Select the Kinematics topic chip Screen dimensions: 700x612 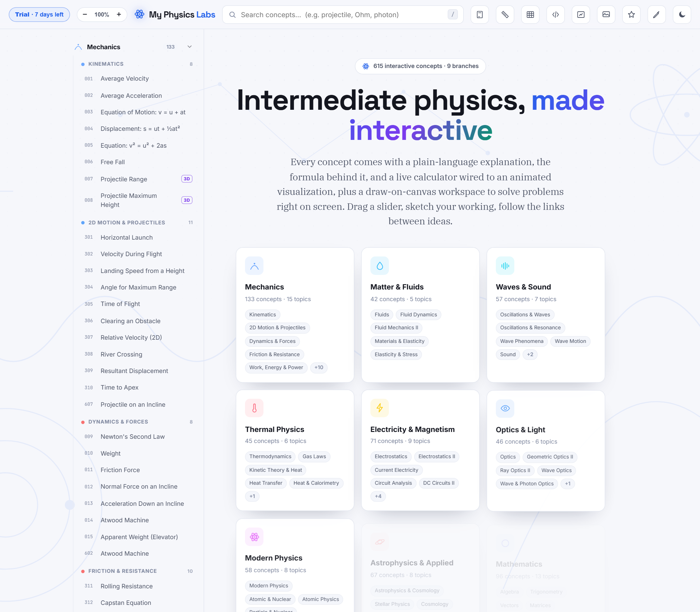pyautogui.click(x=262, y=314)
